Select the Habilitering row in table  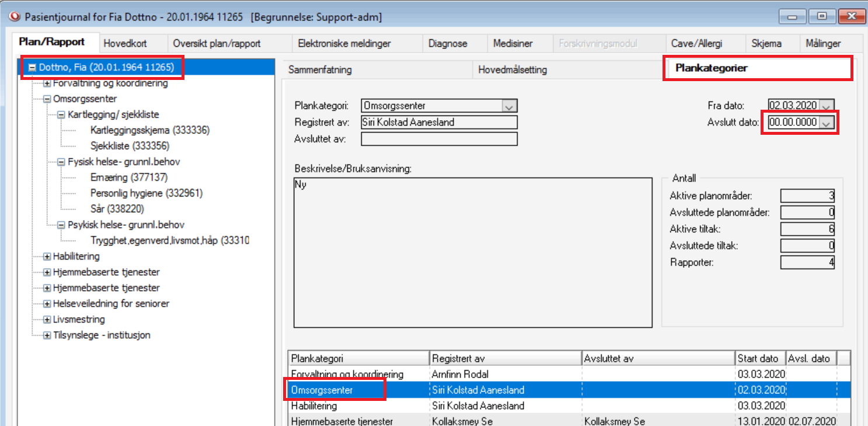click(x=314, y=406)
